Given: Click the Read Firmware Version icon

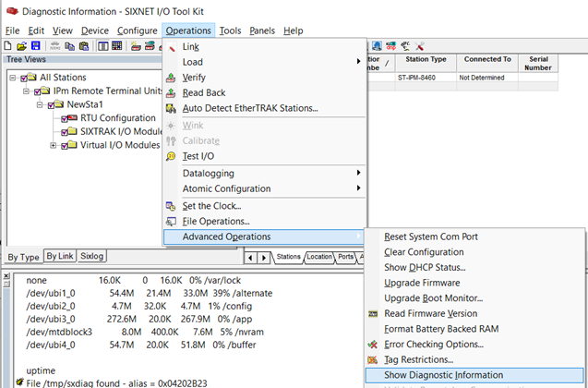Looking at the screenshot, I should point(373,314).
